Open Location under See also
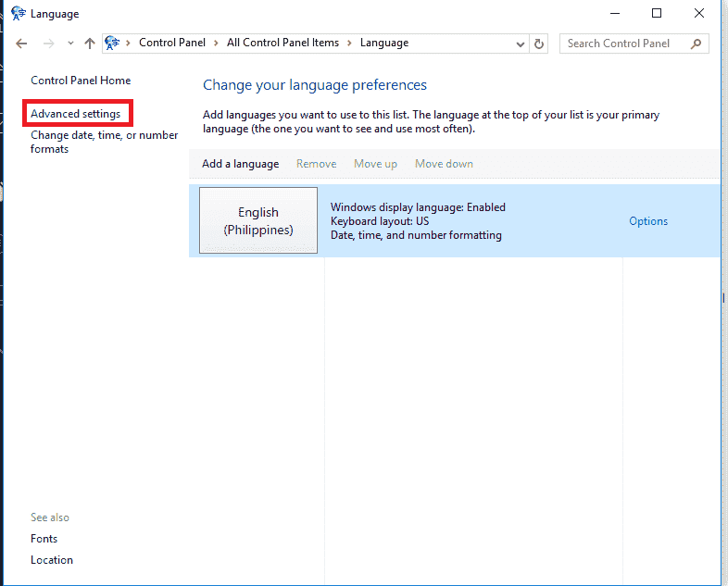728x586 pixels. 52,560
